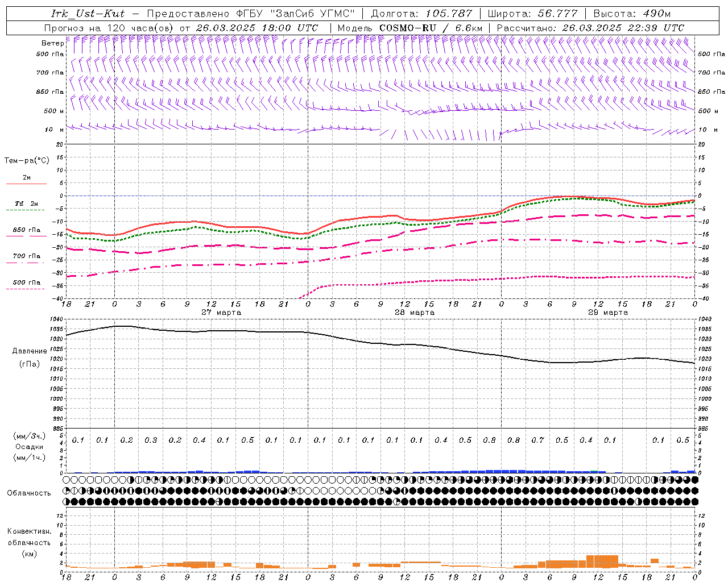The width and height of the screenshot is (728, 582).
Task: Select the start time "26.03.2025 18:00 UTC"
Action: coord(257,28)
